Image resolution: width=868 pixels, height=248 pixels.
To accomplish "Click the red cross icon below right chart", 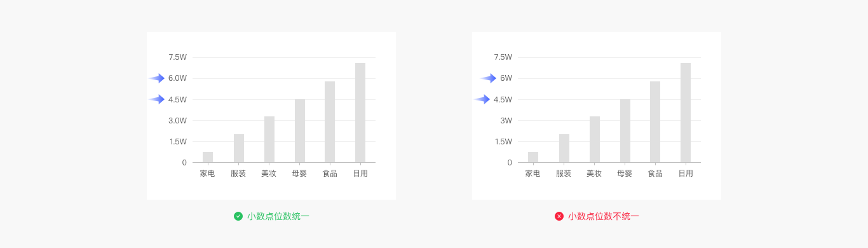I will click(x=559, y=216).
